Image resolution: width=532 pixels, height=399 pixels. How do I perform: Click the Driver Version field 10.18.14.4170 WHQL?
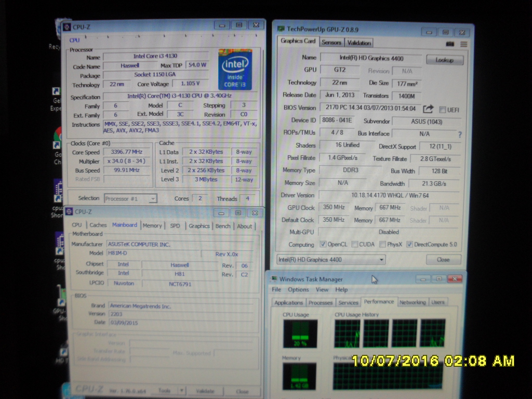(x=390, y=195)
